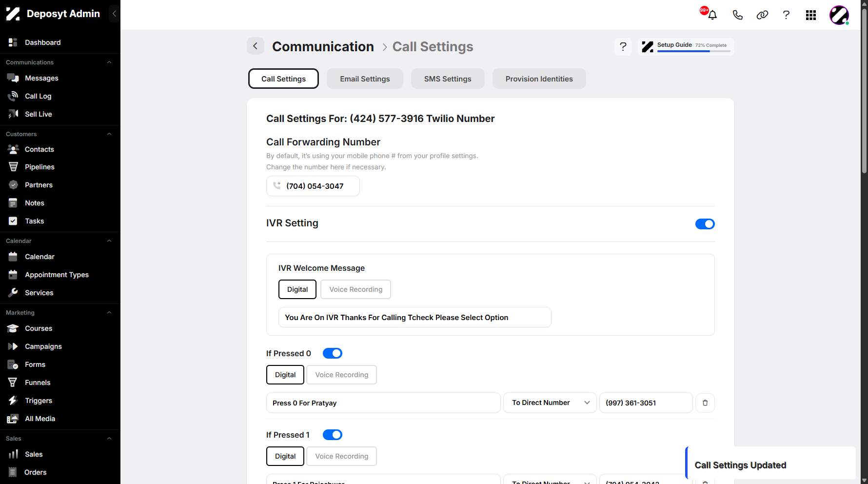Open Call Log in the sidebar
The height and width of the screenshot is (484, 868).
[x=38, y=96]
